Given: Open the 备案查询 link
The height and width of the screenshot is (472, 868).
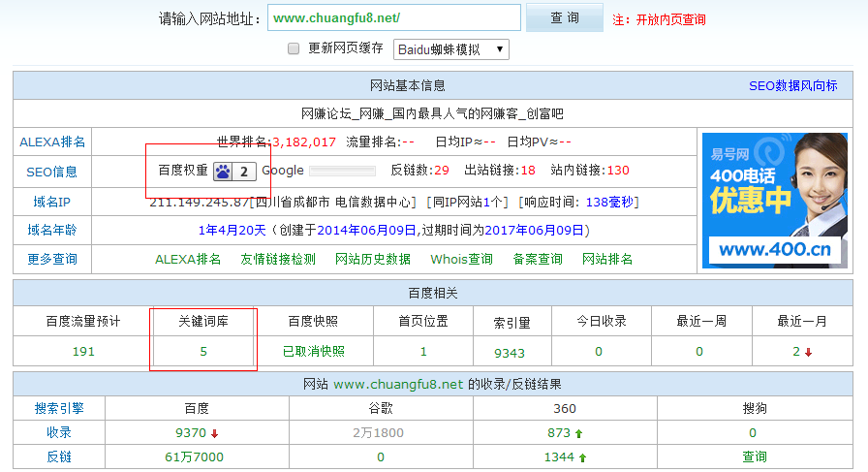Looking at the screenshot, I should point(538,259).
